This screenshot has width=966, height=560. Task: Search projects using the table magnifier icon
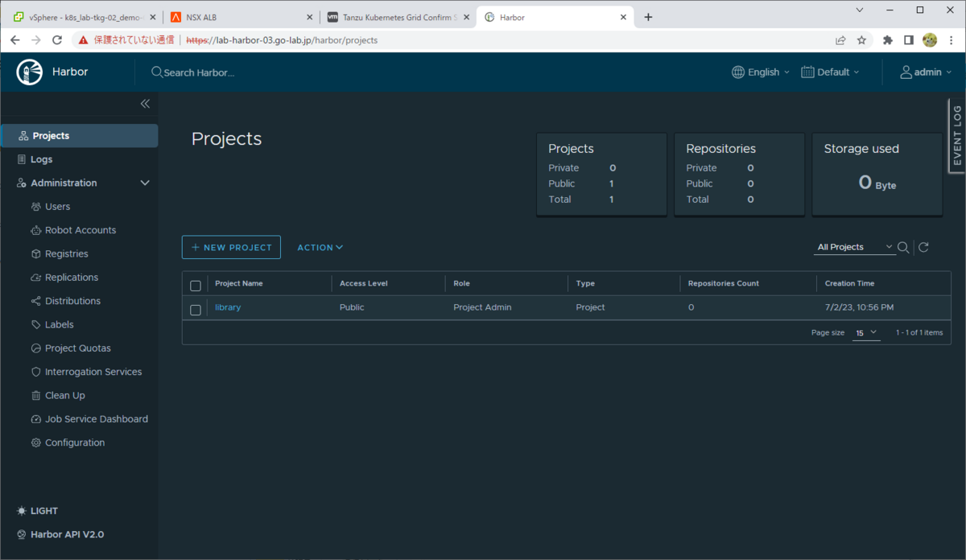pos(903,247)
